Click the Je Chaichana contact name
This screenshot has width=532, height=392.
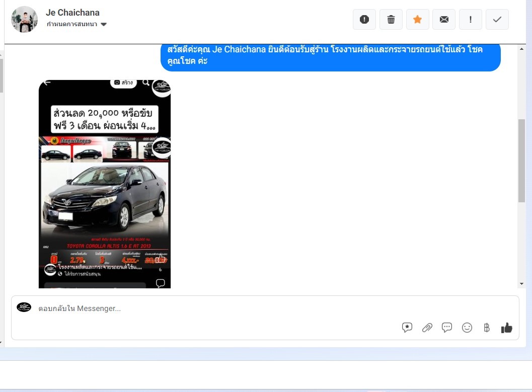[x=72, y=13]
